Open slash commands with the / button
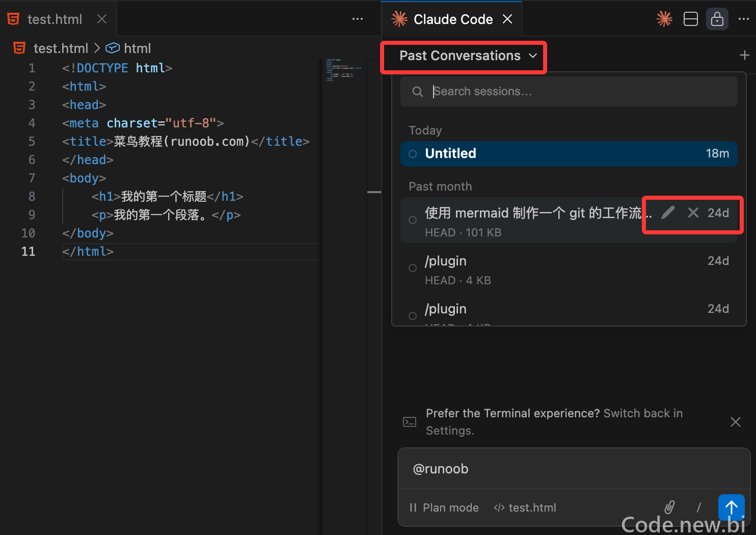 699,507
